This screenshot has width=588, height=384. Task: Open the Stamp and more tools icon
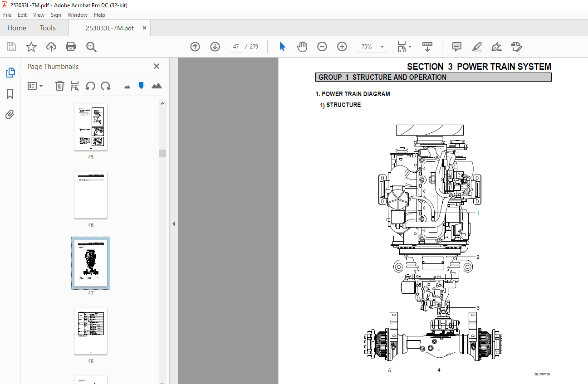(516, 47)
